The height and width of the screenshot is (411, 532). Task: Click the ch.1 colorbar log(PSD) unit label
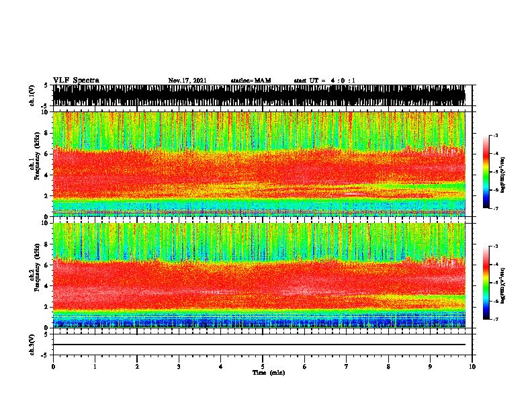(x=502, y=175)
